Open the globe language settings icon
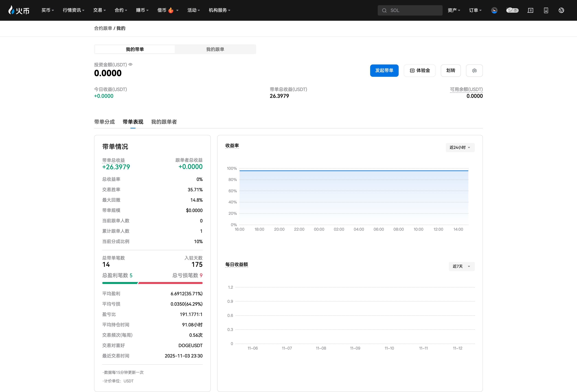This screenshot has width=577, height=392. pos(561,10)
